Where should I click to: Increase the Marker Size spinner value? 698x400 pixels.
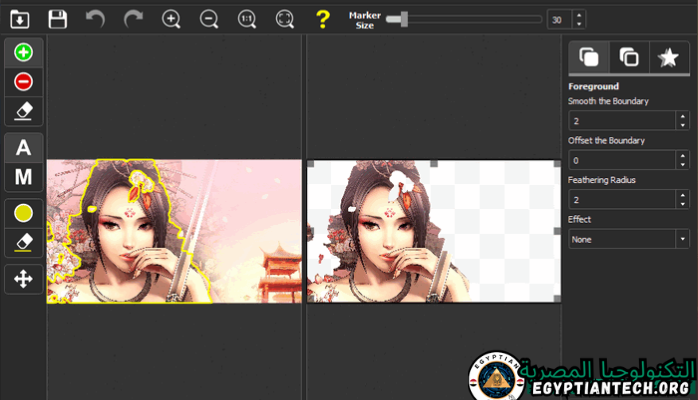click(x=579, y=14)
